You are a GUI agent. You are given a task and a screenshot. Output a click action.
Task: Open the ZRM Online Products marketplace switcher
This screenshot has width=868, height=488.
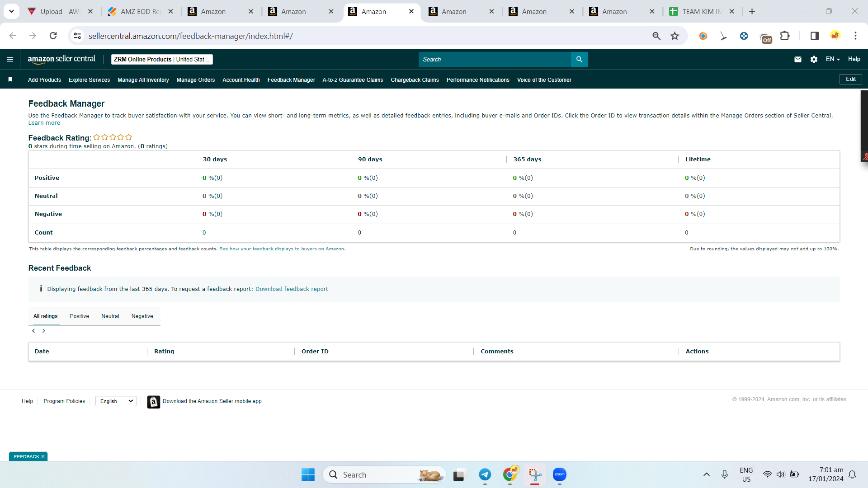tap(162, 59)
